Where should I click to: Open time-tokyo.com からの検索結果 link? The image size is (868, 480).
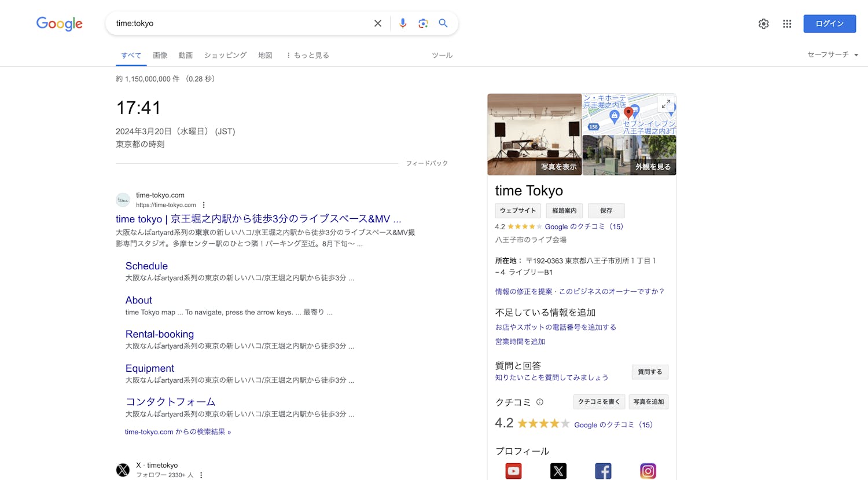pos(178,432)
